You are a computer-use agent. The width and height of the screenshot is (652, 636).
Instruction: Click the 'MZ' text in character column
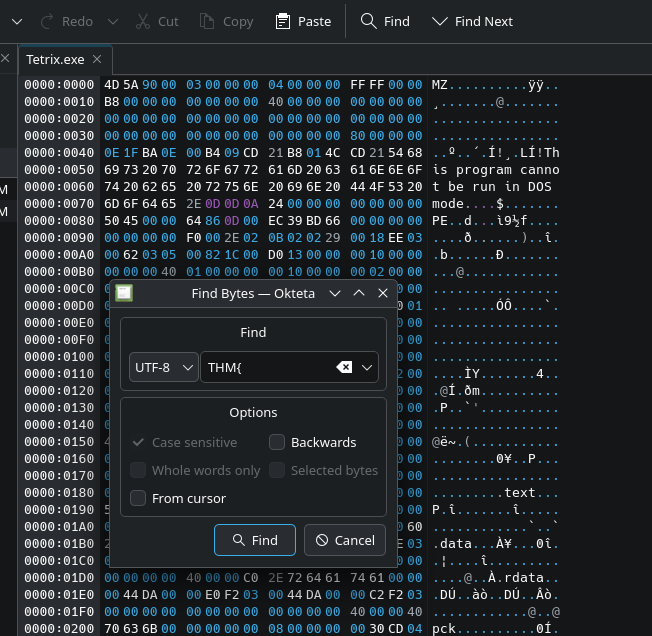pyautogui.click(x=440, y=85)
